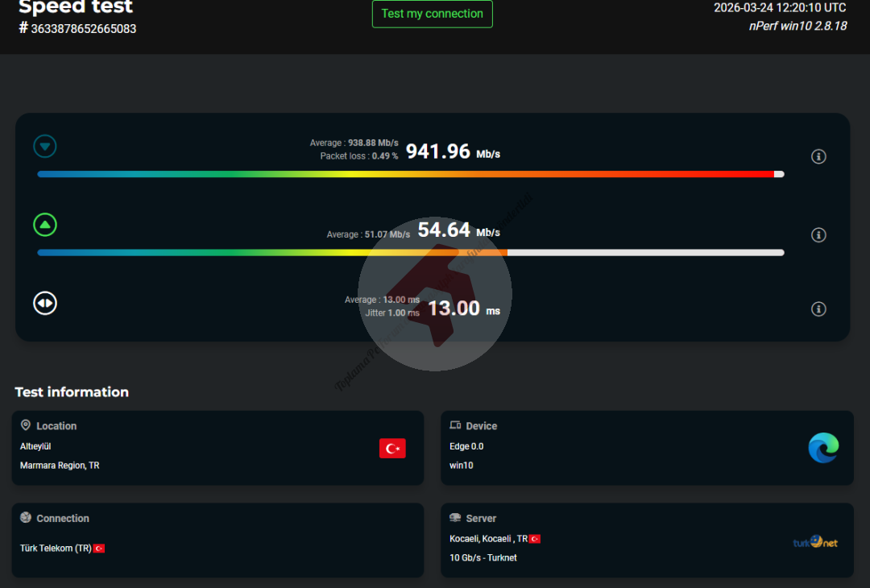Open info icon for download speed row
This screenshot has height=588, width=870.
pos(818,156)
